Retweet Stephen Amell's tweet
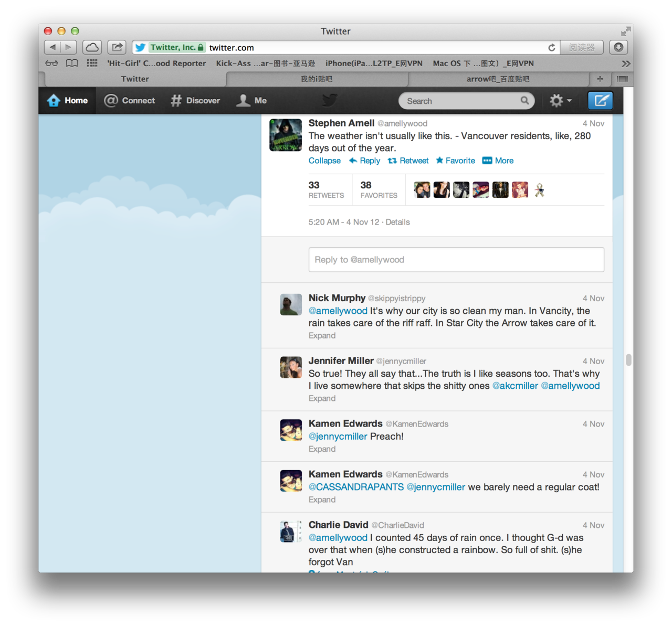The image size is (672, 626). coord(408,161)
